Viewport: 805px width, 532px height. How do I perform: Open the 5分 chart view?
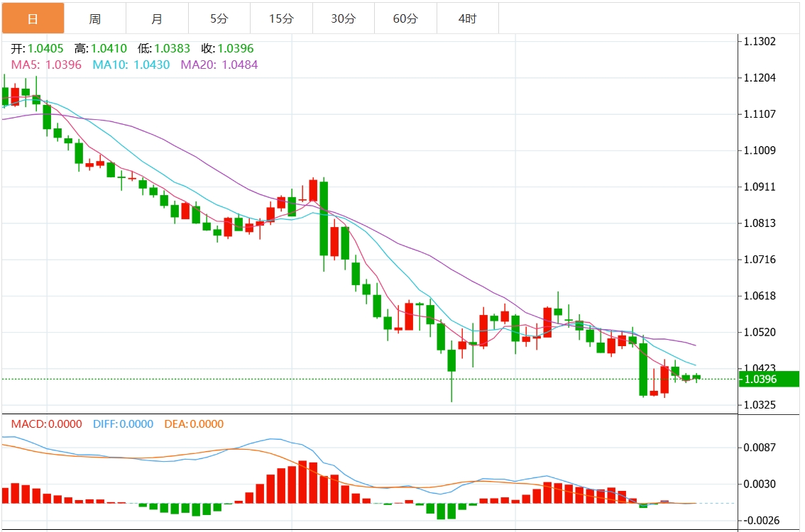[218, 18]
